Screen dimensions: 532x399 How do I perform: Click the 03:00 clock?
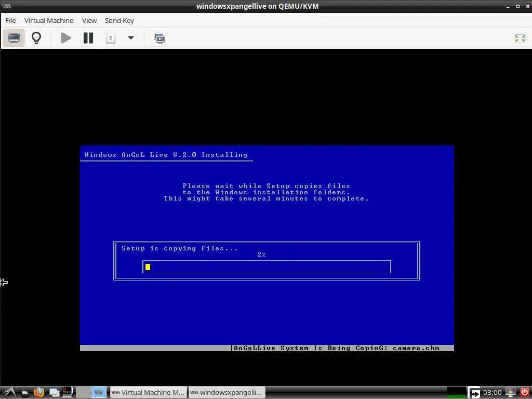(493, 393)
